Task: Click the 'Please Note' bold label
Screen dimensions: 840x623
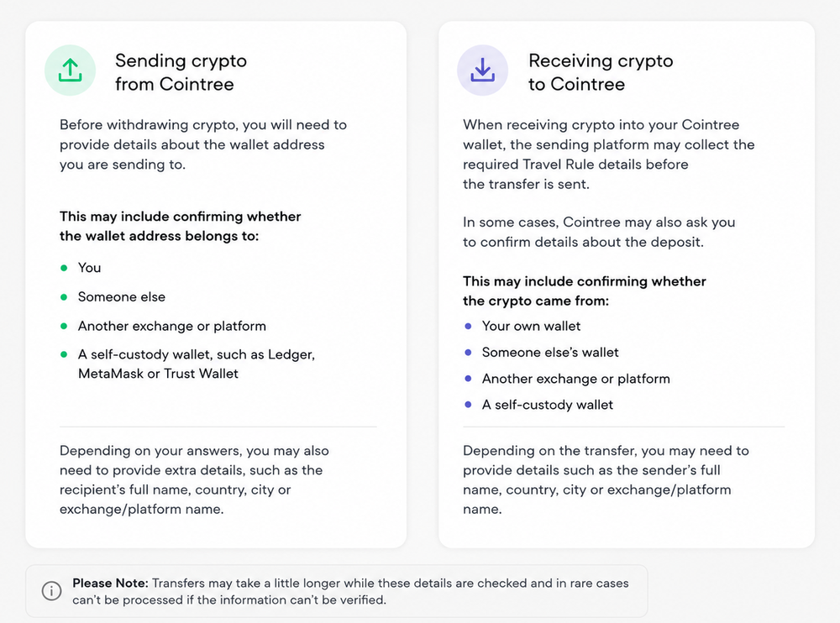Action: (x=110, y=583)
